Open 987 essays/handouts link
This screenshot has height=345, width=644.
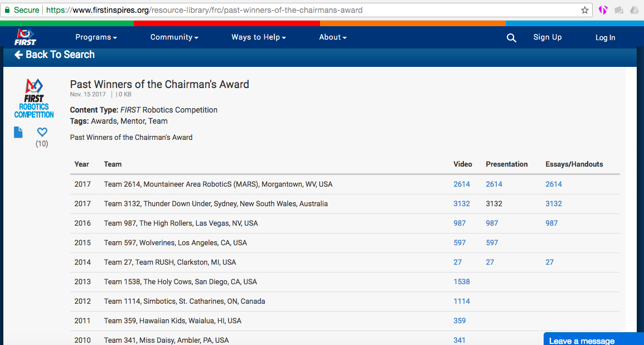pos(551,223)
